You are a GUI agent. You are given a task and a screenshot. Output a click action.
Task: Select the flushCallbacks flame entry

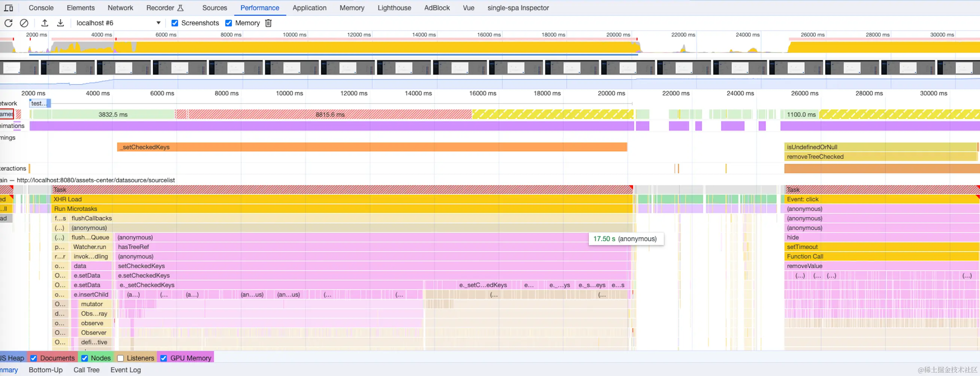coord(350,218)
